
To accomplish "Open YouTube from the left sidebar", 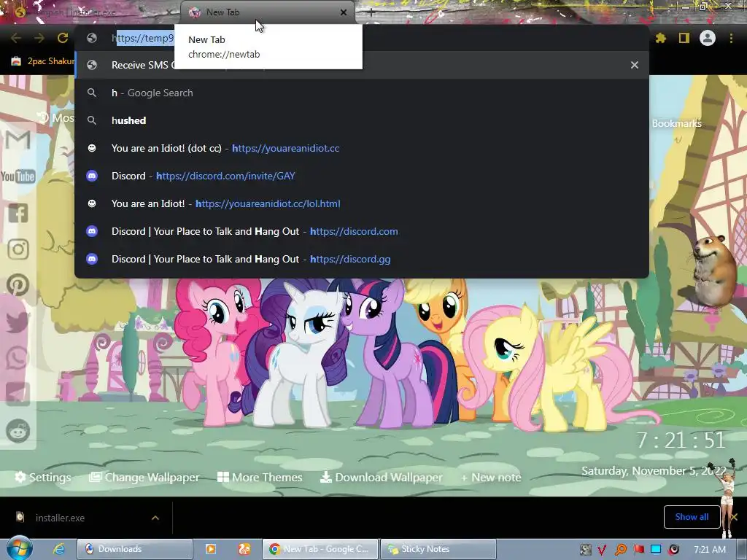I will (18, 176).
